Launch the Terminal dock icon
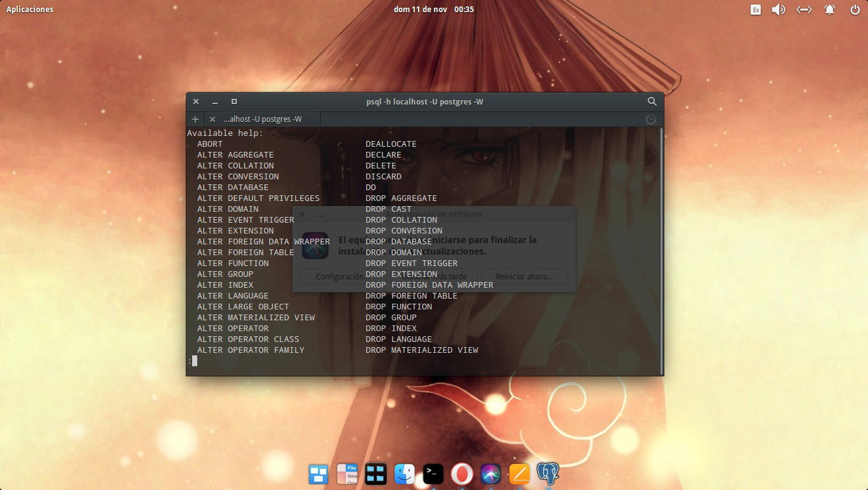This screenshot has height=490, width=868. [433, 474]
